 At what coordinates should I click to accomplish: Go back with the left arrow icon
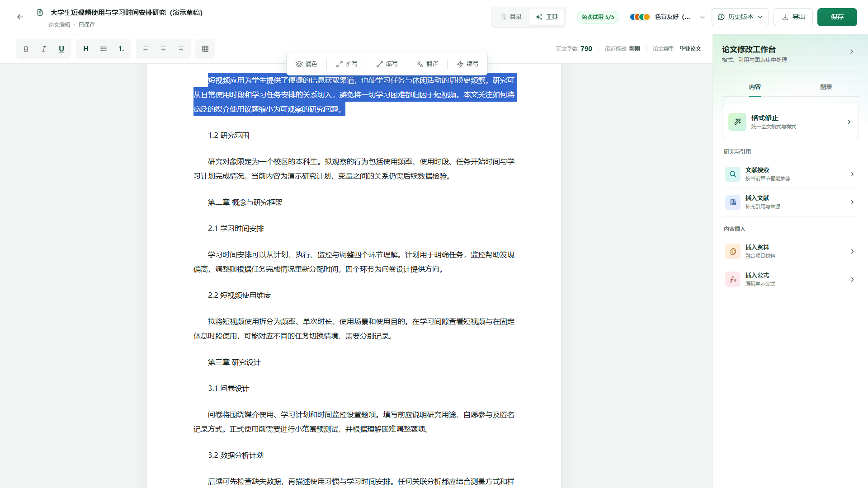point(20,17)
